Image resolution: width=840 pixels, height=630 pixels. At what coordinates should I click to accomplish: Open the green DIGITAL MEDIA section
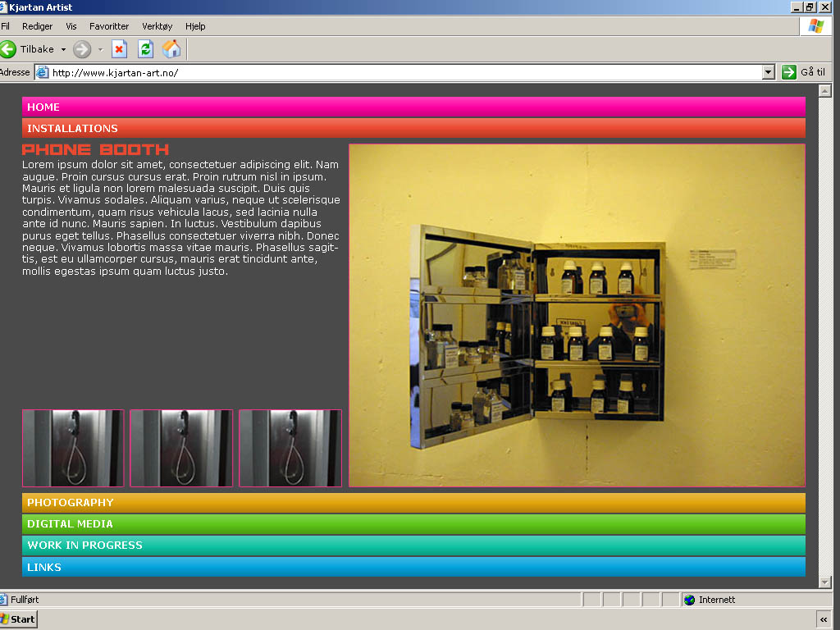click(x=413, y=524)
